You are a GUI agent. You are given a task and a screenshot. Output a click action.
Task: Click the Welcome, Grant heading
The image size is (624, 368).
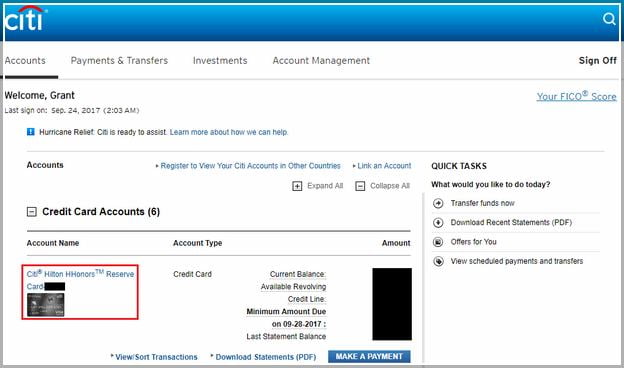[x=39, y=95]
